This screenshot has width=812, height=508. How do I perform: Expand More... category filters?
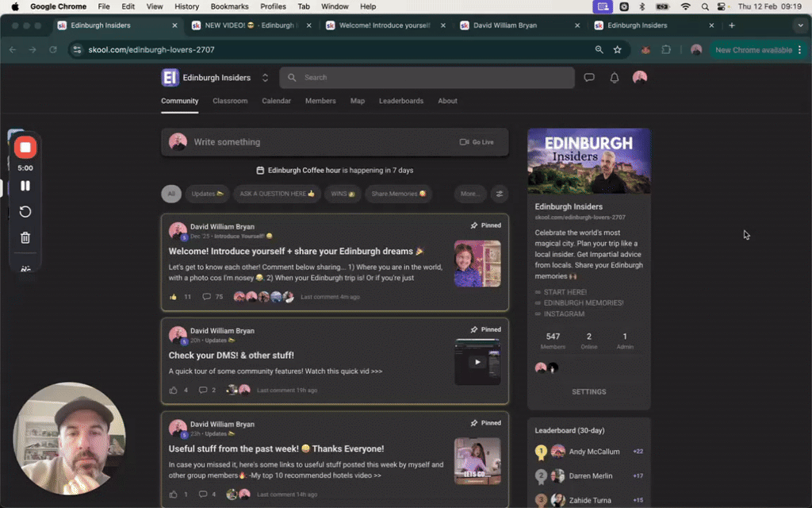tap(470, 194)
